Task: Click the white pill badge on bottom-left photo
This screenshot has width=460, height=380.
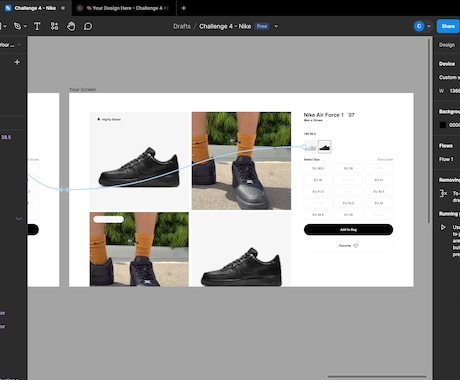Action: coord(109,219)
